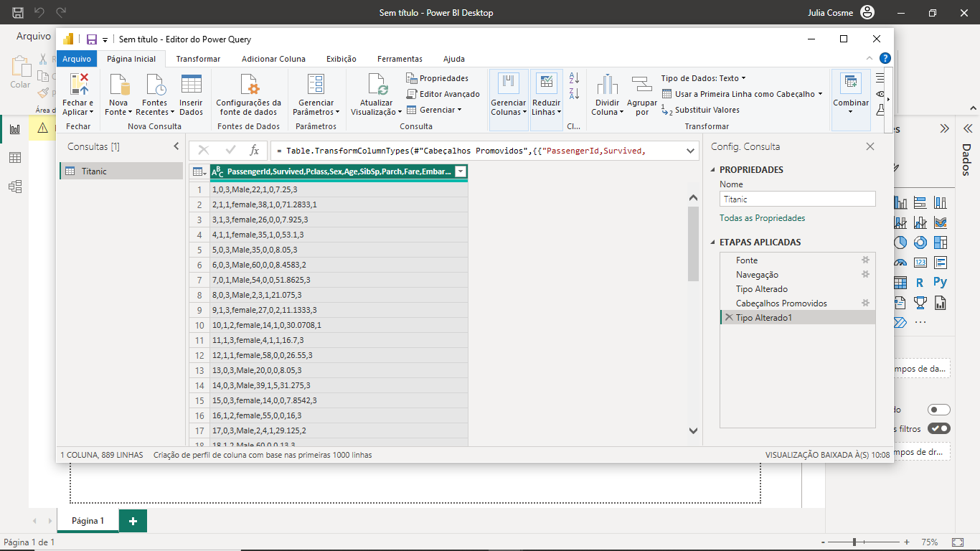The image size is (980, 551).
Task: Open the column header filter dropdown arrow
Action: coord(461,171)
